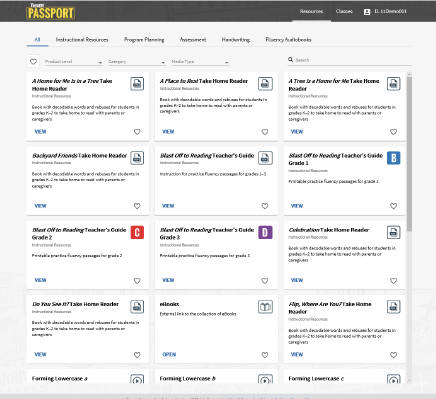This screenshot has width=436, height=399.
Task: Open the Product Level dropdown
Action: [73, 62]
